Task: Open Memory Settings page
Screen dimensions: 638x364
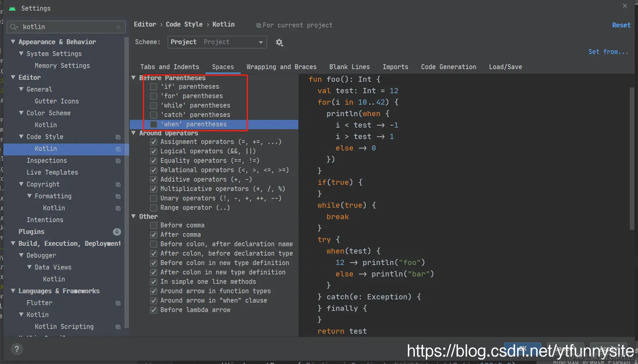Action: point(62,66)
